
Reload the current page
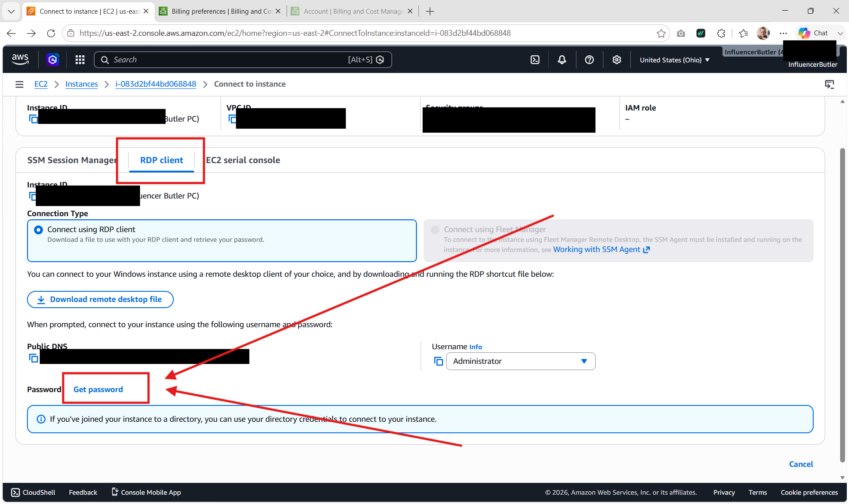pos(51,33)
